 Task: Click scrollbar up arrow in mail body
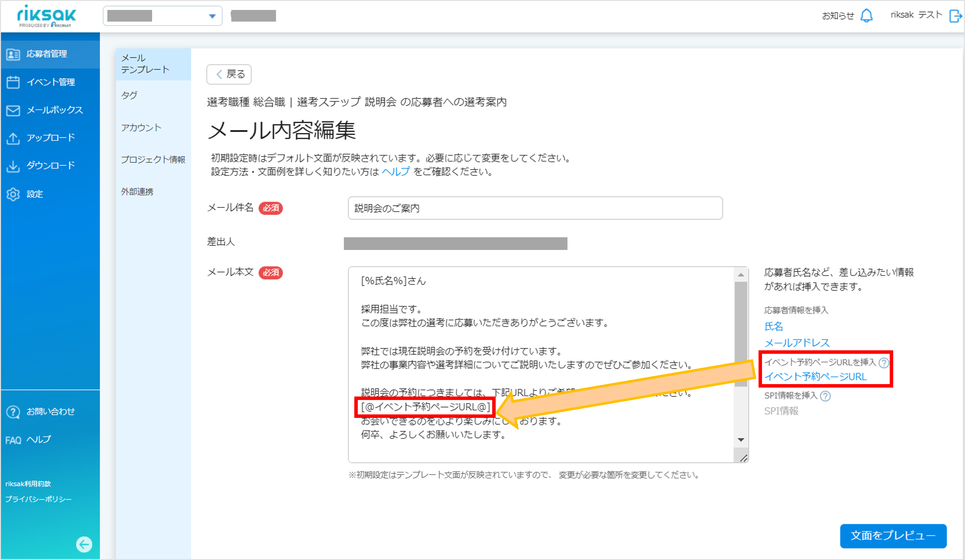[741, 275]
